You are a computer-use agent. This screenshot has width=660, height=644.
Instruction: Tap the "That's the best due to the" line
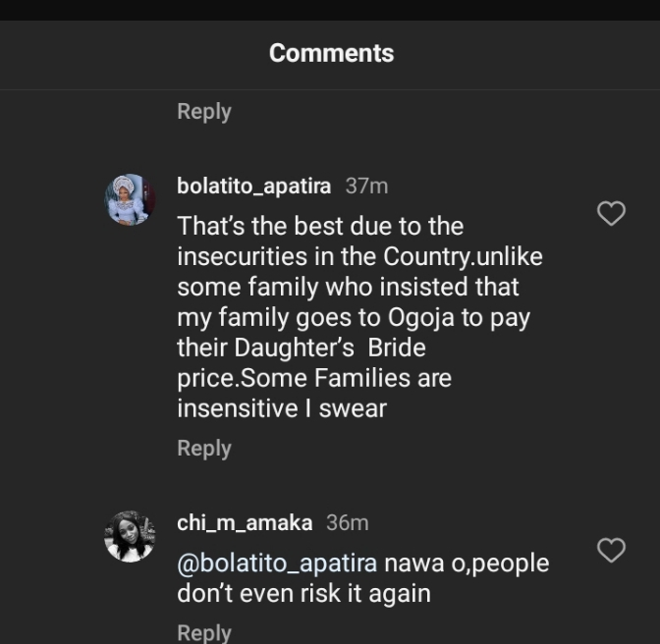point(319,227)
